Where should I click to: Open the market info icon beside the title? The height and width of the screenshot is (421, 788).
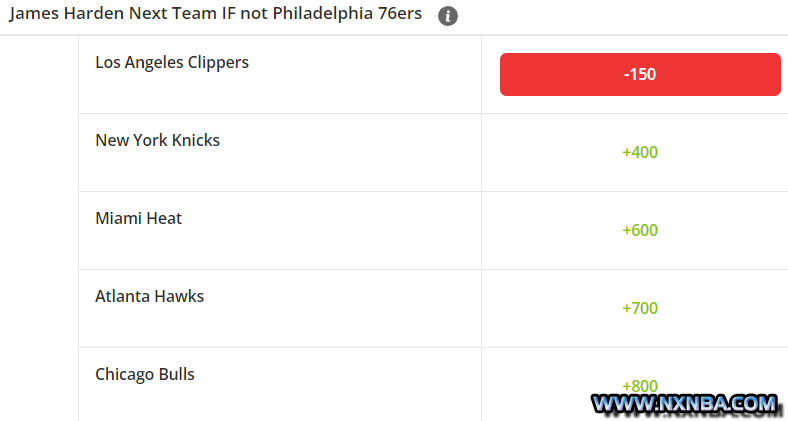447,17
